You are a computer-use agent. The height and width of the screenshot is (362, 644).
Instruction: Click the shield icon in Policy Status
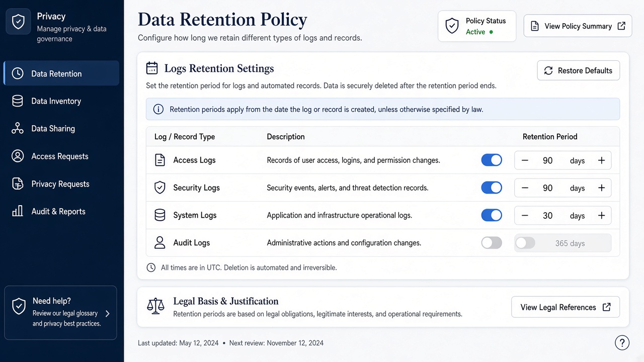[452, 26]
